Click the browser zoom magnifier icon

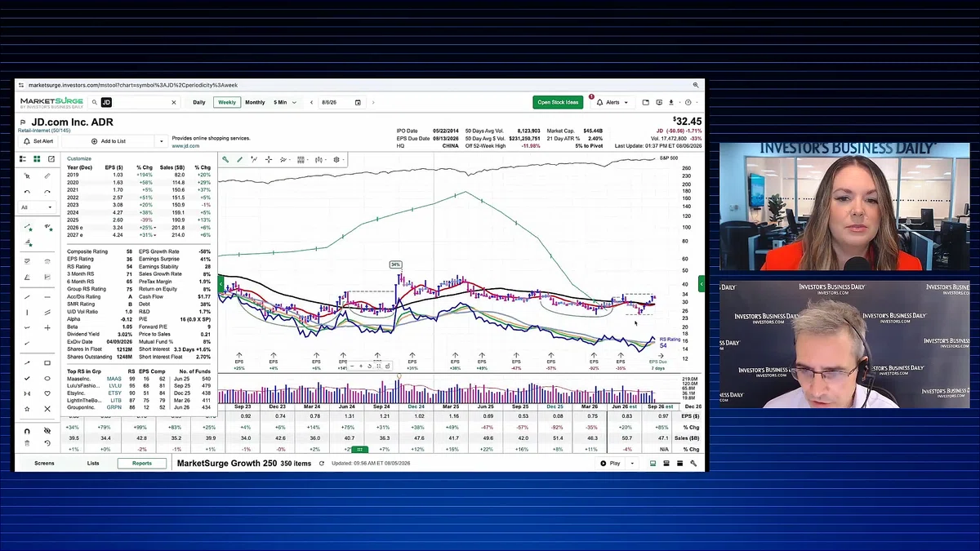tap(696, 85)
